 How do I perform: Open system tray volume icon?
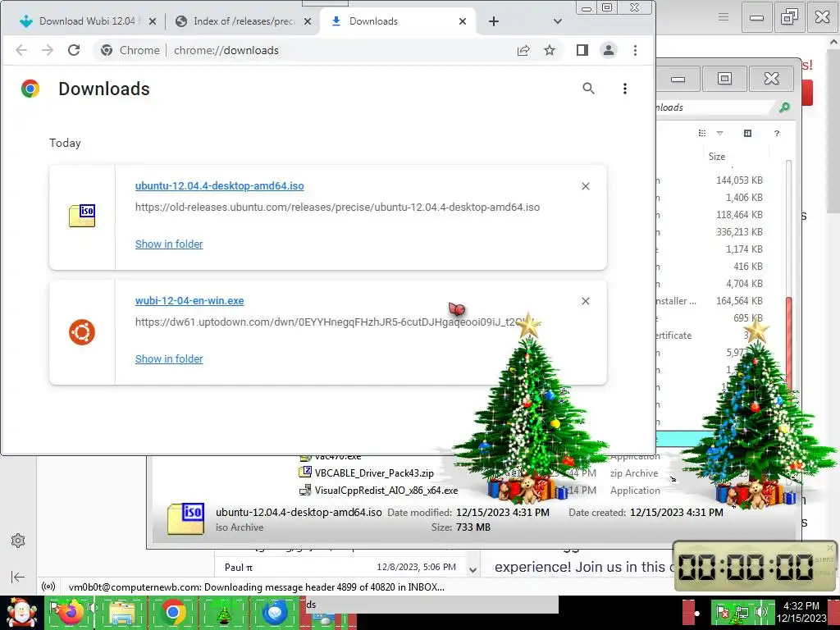[760, 612]
